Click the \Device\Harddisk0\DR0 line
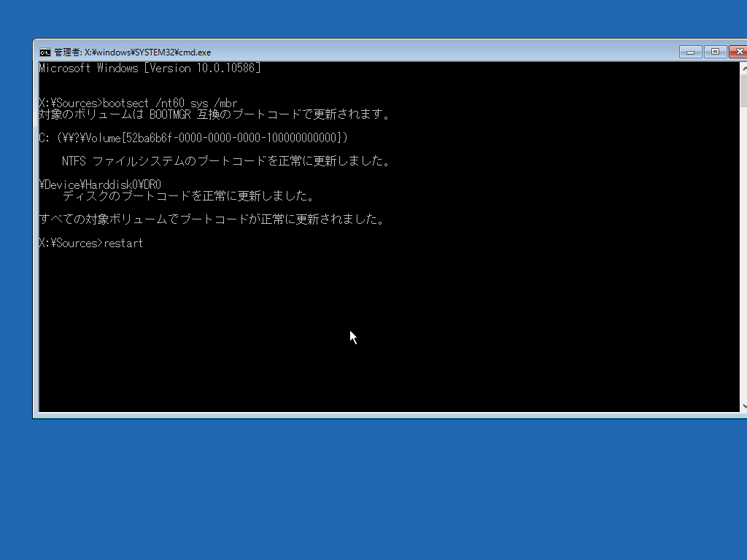747x560 pixels. (x=100, y=184)
